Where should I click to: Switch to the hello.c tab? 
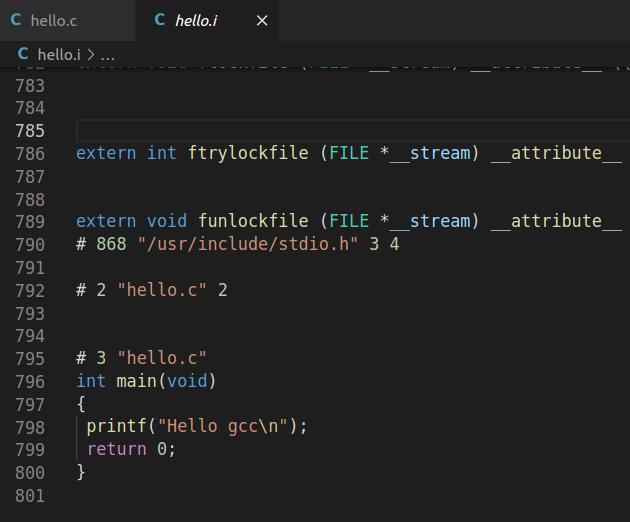[53, 20]
